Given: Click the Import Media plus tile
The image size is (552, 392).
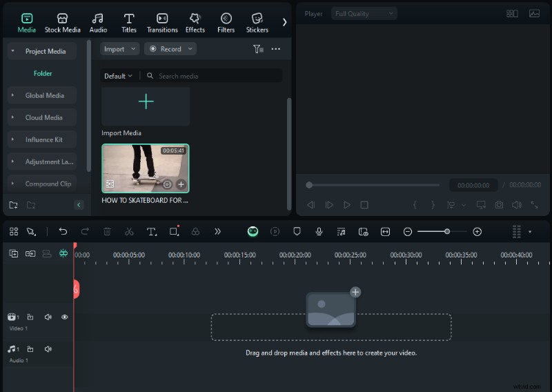Looking at the screenshot, I should (x=146, y=106).
